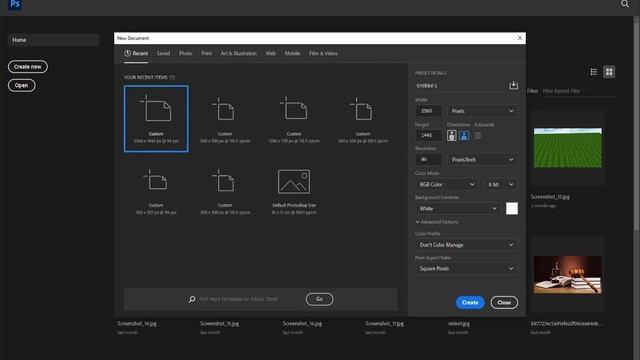
Task: Click the Screenshot_16.jpg file name
Action: [x=302, y=323]
